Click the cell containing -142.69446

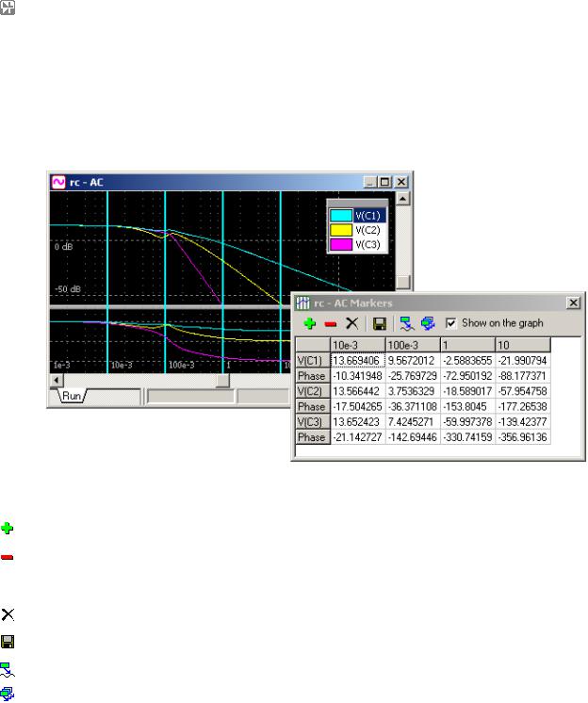pyautogui.click(x=414, y=436)
